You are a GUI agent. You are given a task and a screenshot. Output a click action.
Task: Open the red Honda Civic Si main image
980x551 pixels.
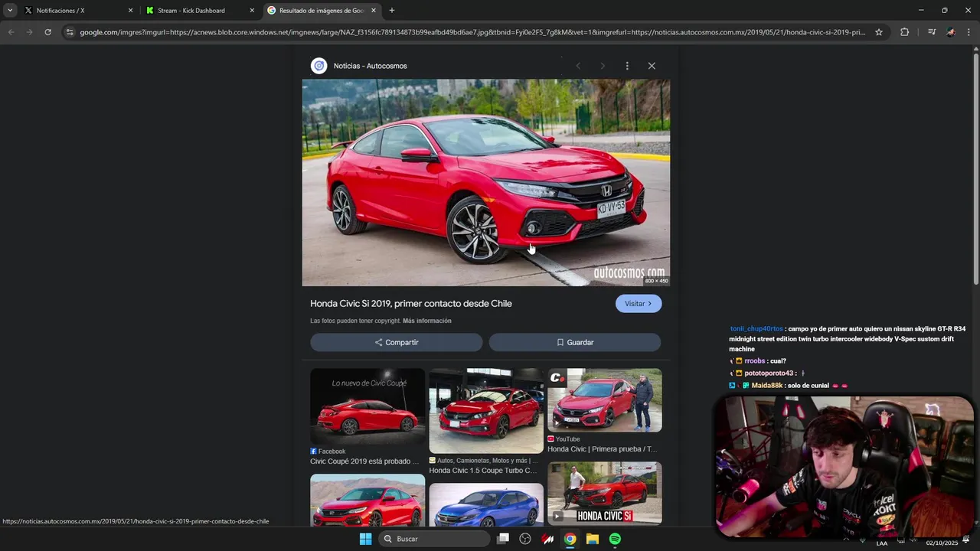click(486, 182)
